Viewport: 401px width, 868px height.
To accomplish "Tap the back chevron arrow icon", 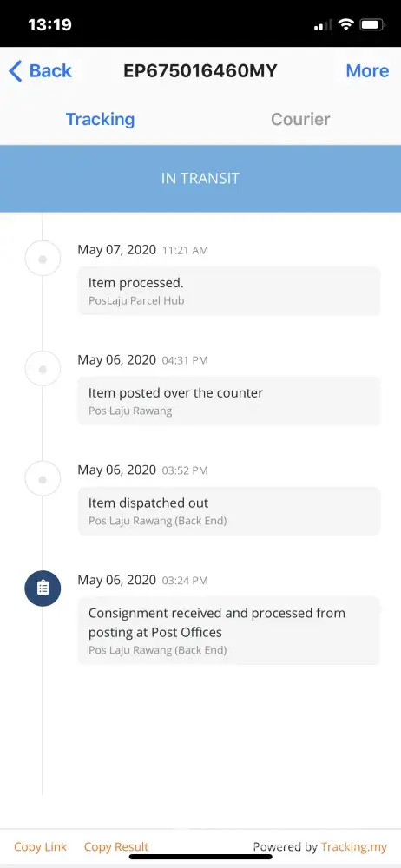I will pos(16,71).
